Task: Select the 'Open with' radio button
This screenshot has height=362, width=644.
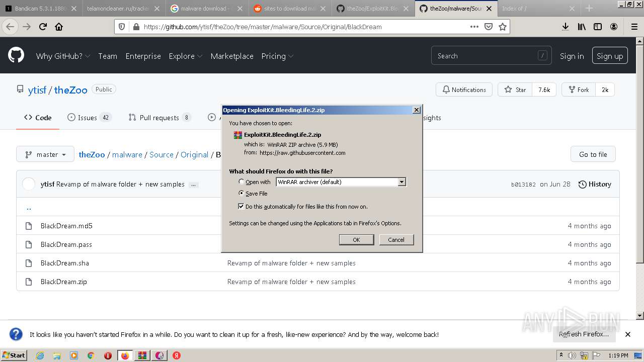Action: pyautogui.click(x=242, y=182)
